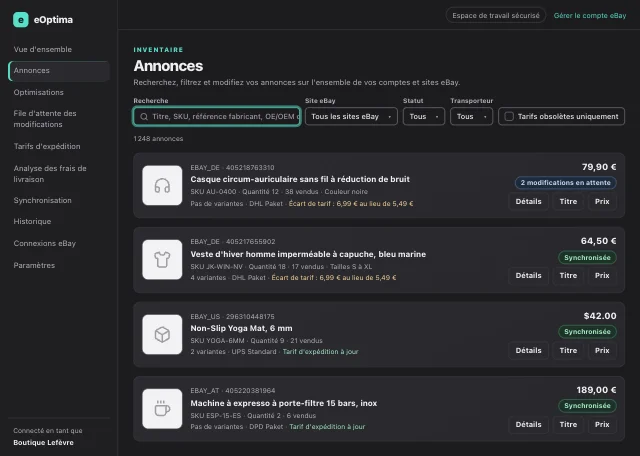Screen dimensions: 640x456
Task: Click the 2 modifications en attente badge
Action: coord(565,182)
